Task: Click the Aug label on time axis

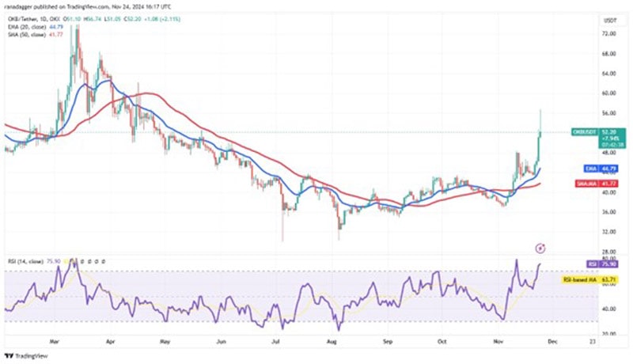Action: [x=332, y=341]
